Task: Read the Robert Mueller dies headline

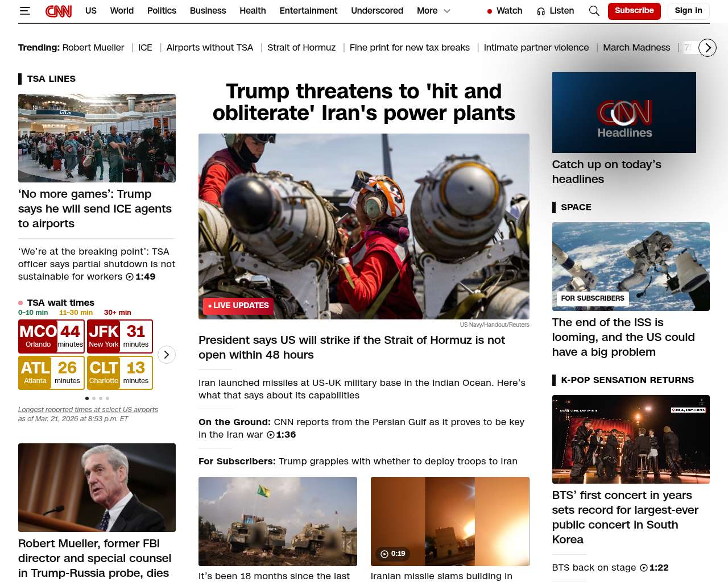Action: [x=95, y=558]
